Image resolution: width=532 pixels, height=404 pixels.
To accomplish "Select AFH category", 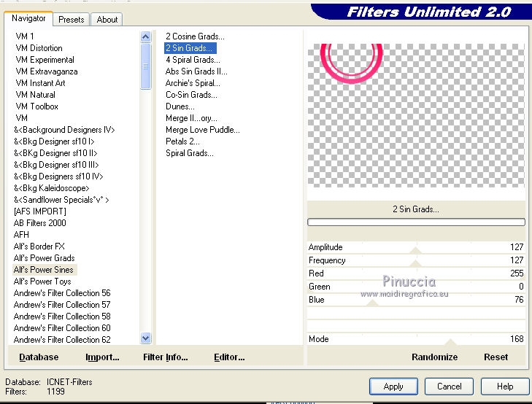I will [21, 235].
